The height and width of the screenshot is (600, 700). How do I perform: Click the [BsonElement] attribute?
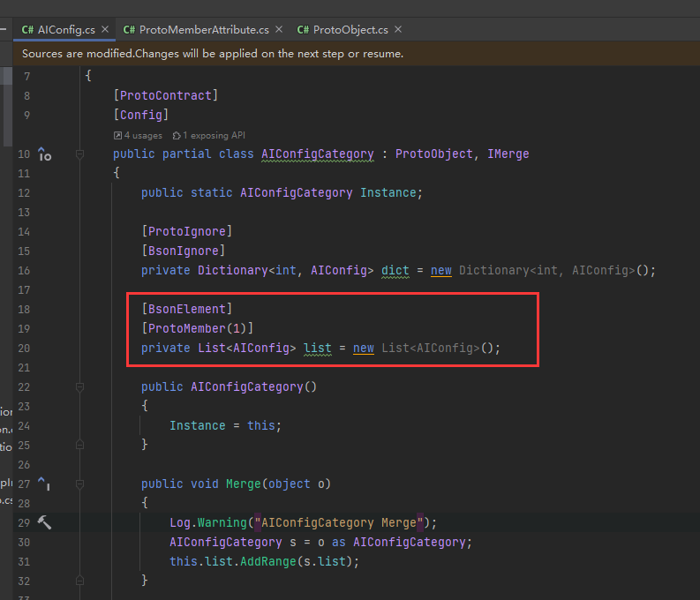point(186,309)
